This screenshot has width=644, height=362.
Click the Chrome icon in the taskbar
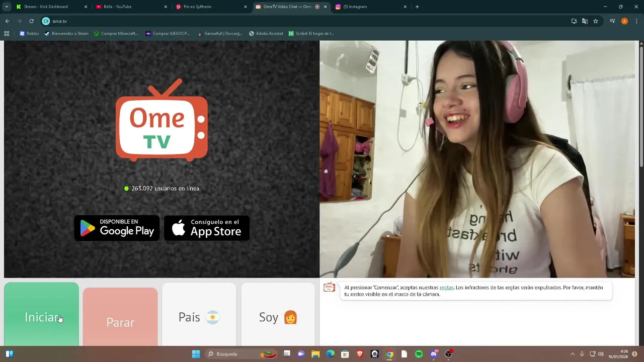pos(389,354)
